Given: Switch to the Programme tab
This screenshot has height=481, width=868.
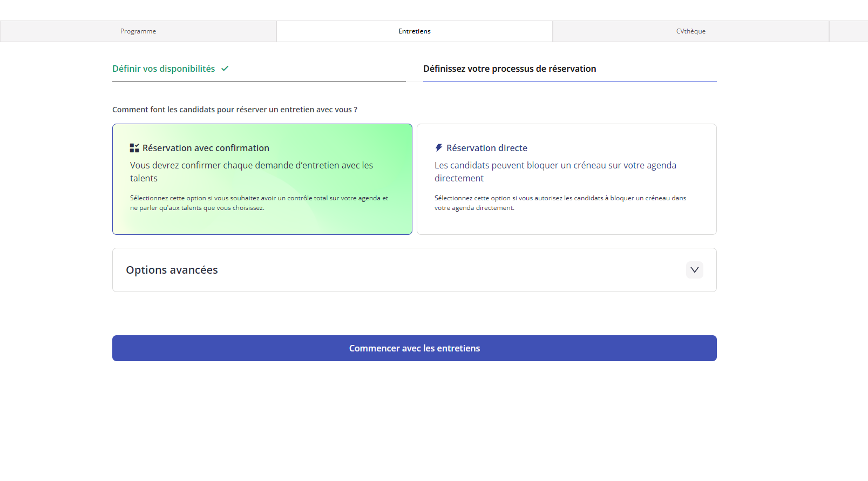Looking at the screenshot, I should [x=138, y=31].
